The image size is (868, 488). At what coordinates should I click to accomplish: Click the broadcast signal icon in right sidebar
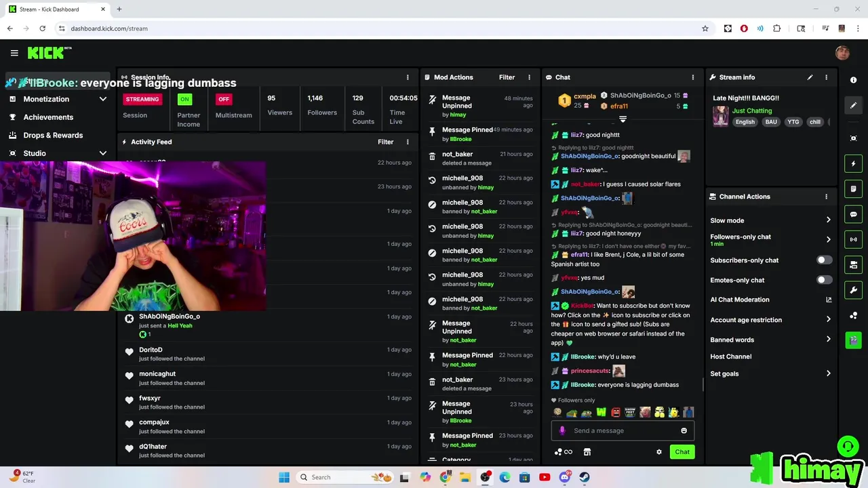[854, 239]
